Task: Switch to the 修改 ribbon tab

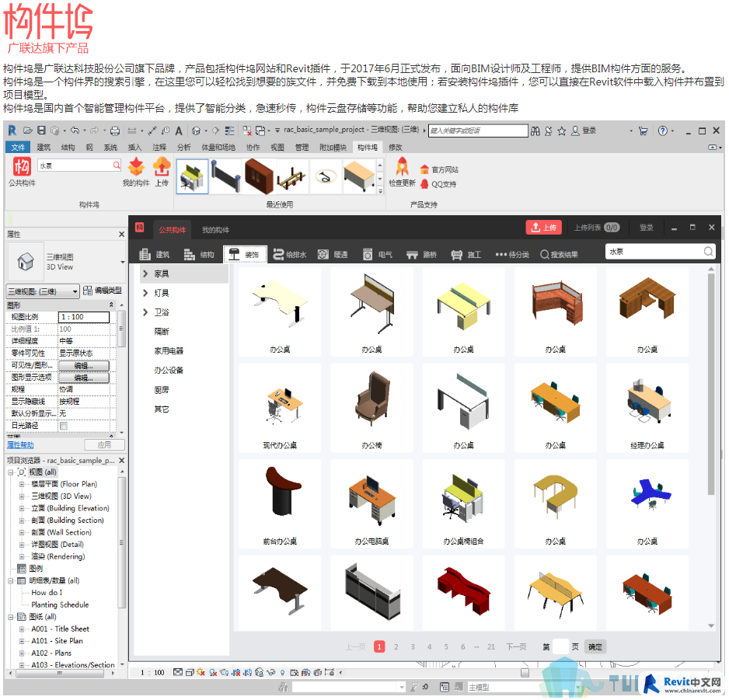Action: point(395,148)
